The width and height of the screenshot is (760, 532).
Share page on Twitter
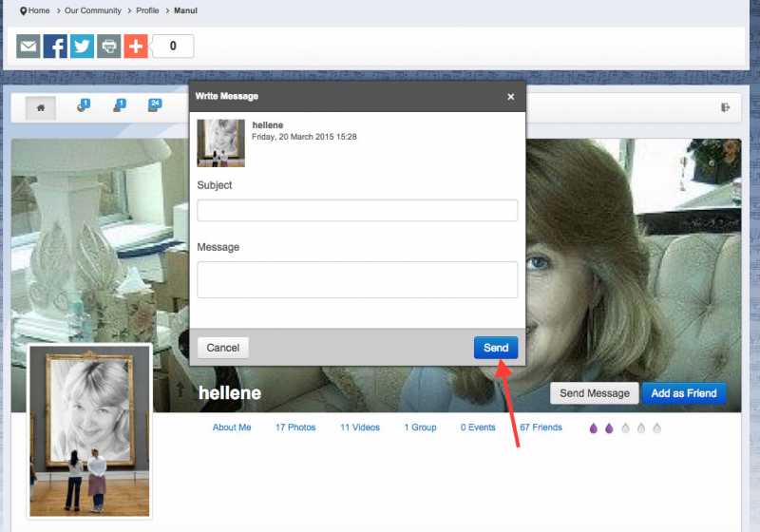click(82, 46)
